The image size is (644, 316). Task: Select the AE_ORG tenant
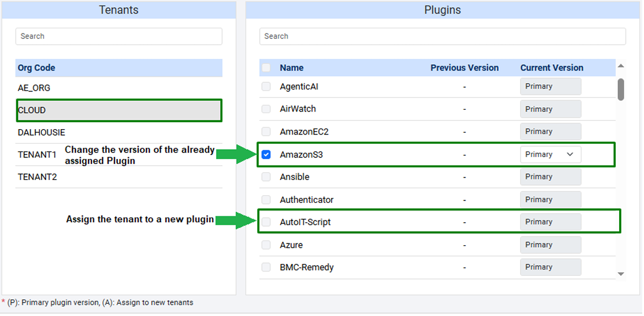pos(119,88)
